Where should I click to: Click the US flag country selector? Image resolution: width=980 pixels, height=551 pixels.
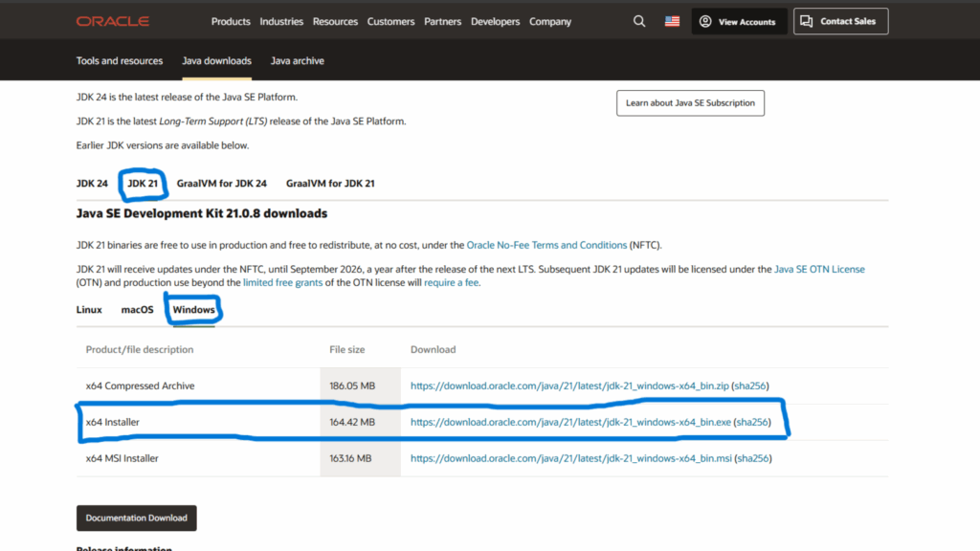672,21
